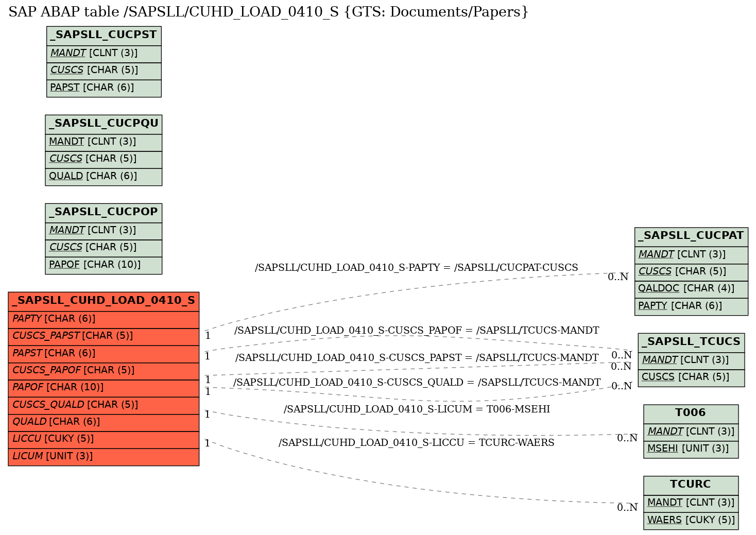Click the 0..N cardinality near _SAPSLL_CUCPAT
The image size is (756, 535).
(x=618, y=277)
